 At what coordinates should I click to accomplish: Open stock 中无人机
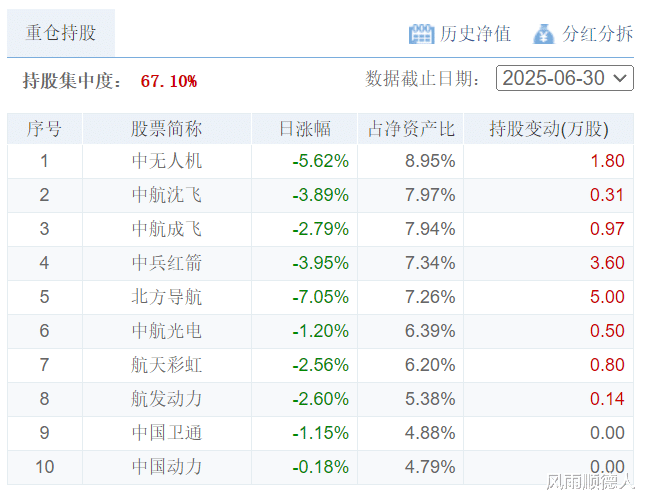pyautogui.click(x=167, y=161)
